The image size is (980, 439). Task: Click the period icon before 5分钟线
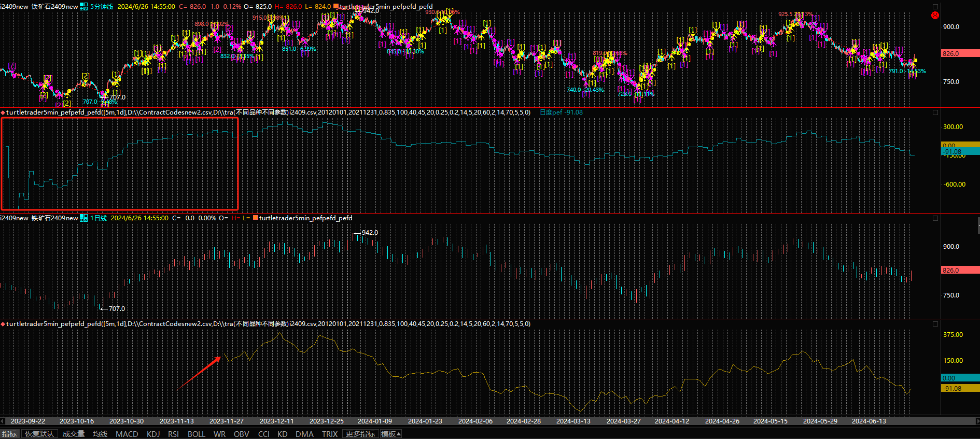pyautogui.click(x=83, y=7)
